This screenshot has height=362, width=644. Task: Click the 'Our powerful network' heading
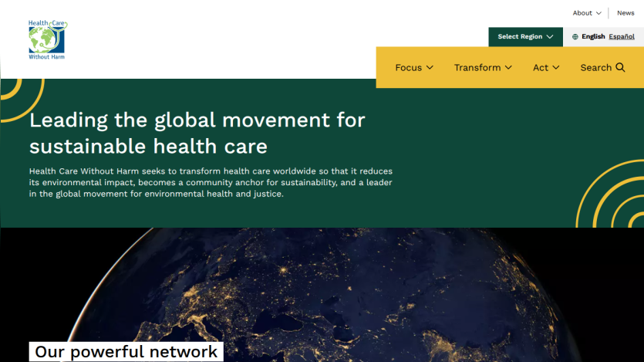[x=126, y=352]
